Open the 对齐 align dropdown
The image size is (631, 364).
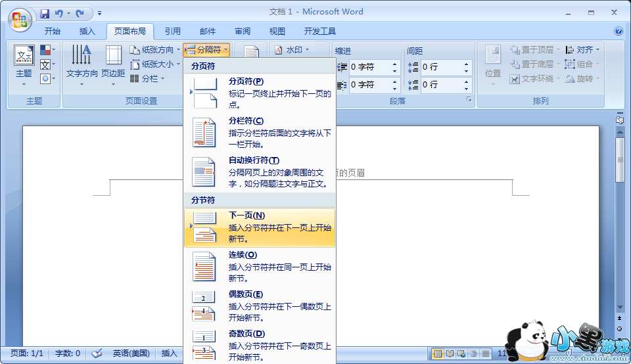point(582,50)
